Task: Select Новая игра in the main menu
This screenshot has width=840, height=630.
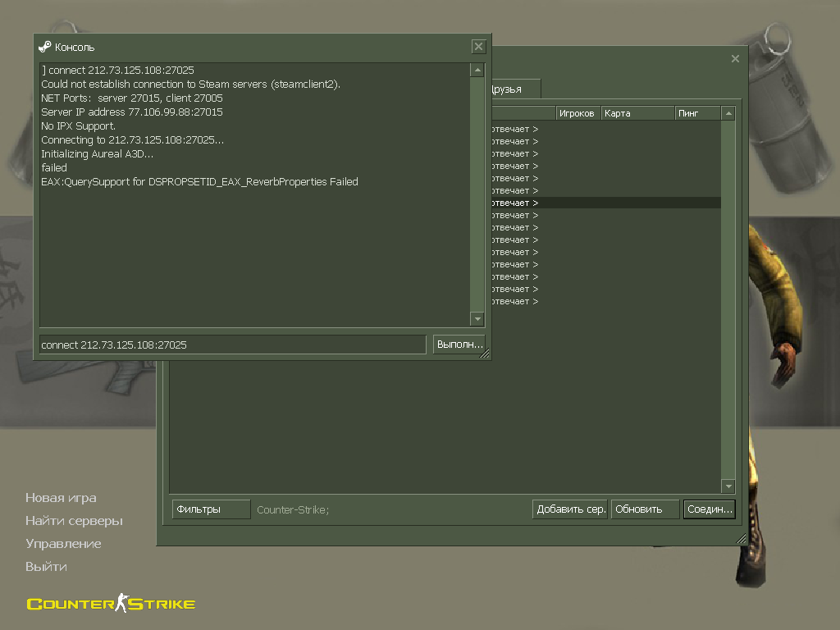Action: [61, 498]
